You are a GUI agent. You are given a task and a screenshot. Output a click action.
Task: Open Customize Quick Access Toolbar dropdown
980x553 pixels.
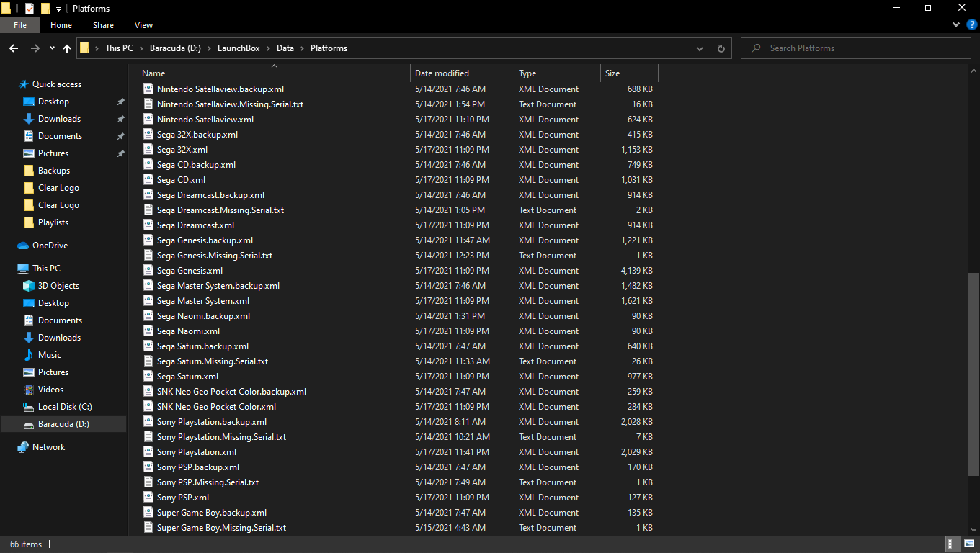pos(59,9)
